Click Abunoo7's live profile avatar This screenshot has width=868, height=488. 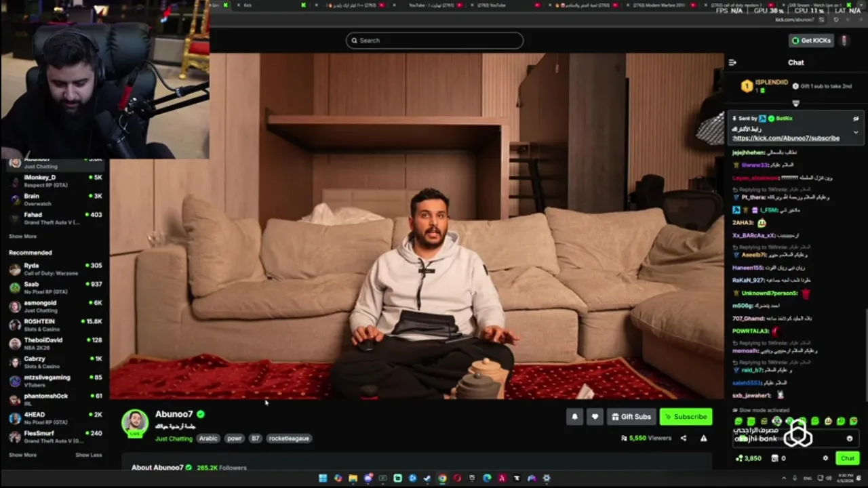[x=135, y=422]
